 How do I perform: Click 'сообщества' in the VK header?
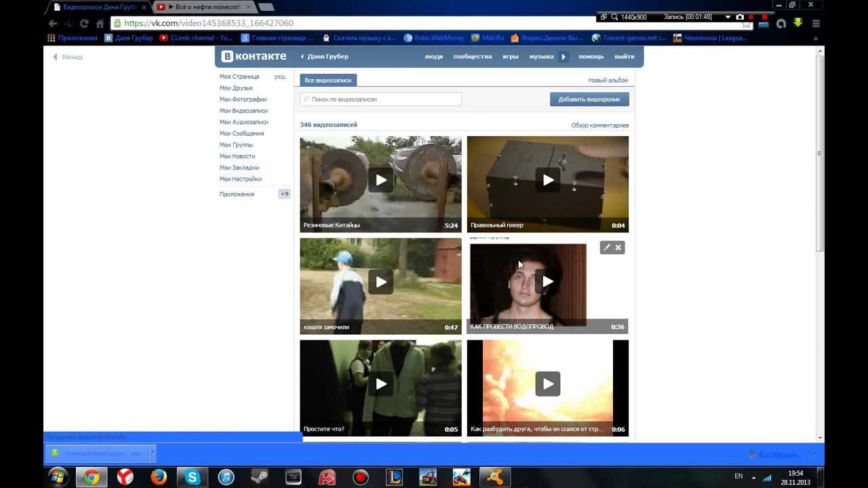473,56
